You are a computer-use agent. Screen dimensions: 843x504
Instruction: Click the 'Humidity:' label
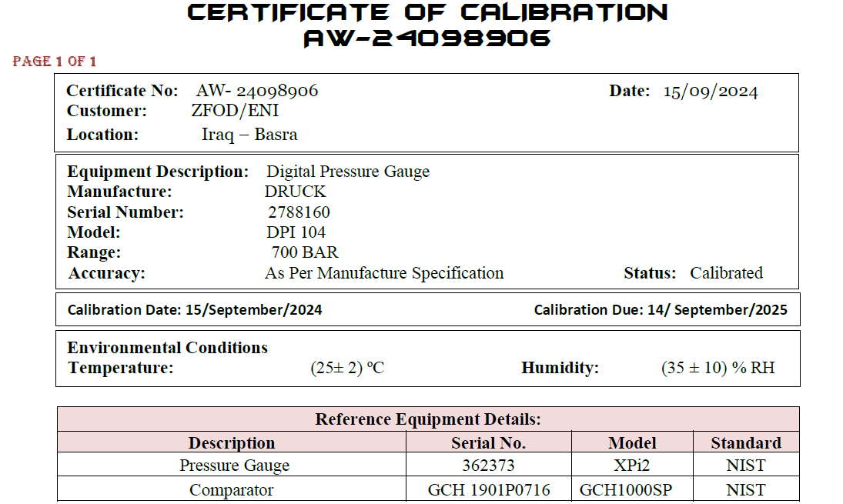[x=560, y=368]
